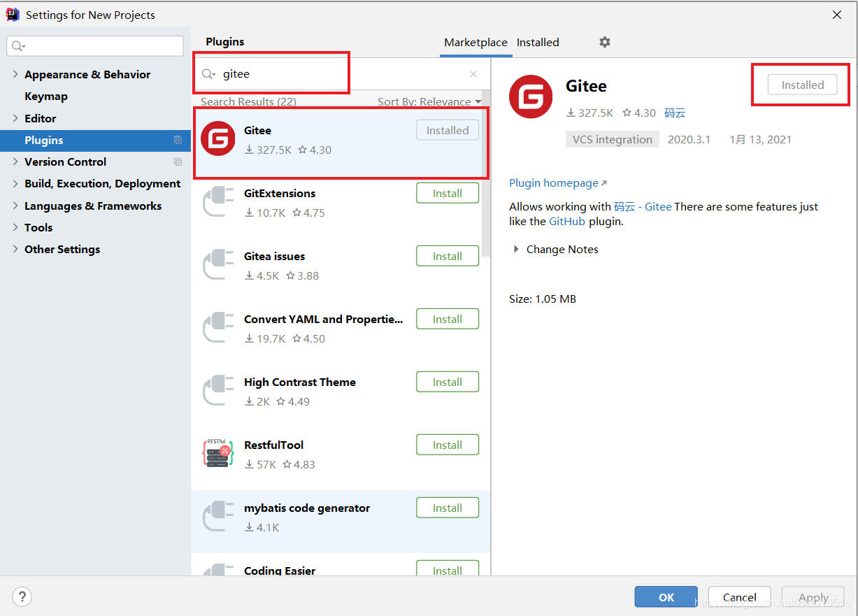The width and height of the screenshot is (858, 616).
Task: Select Keymap in the settings tree
Action: click(46, 96)
